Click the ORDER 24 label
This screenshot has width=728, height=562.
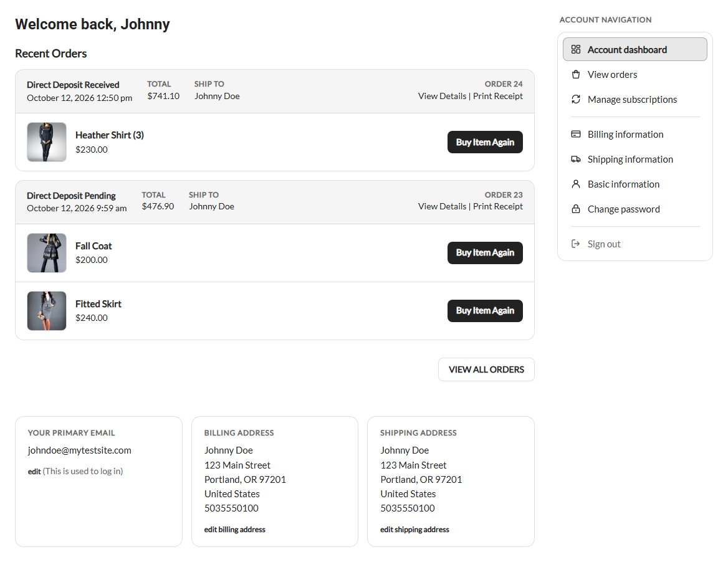click(x=504, y=84)
